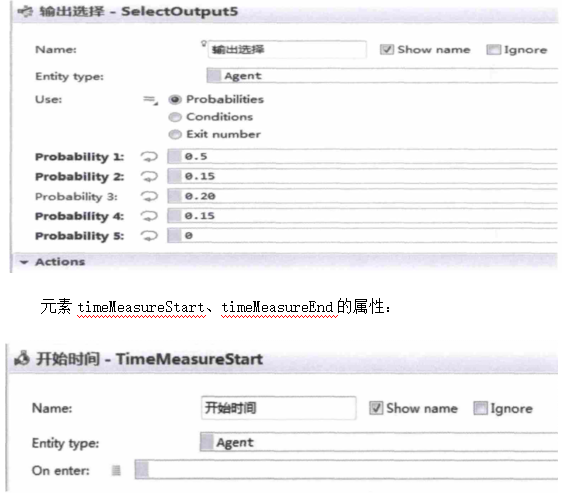
Task: Click static/dynamic switch icon beside Probability 1
Action: 149,157
